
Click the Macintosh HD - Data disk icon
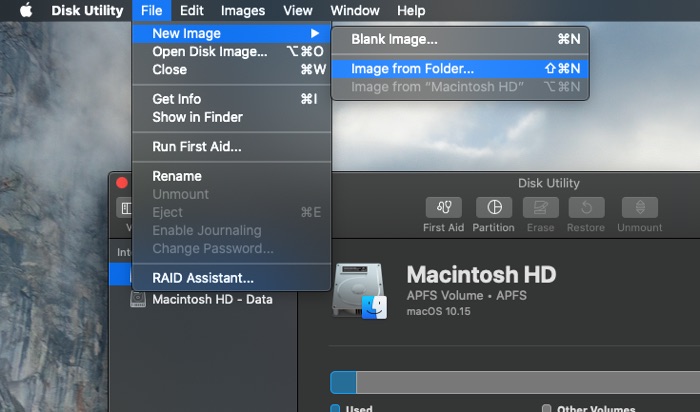pyautogui.click(x=138, y=299)
